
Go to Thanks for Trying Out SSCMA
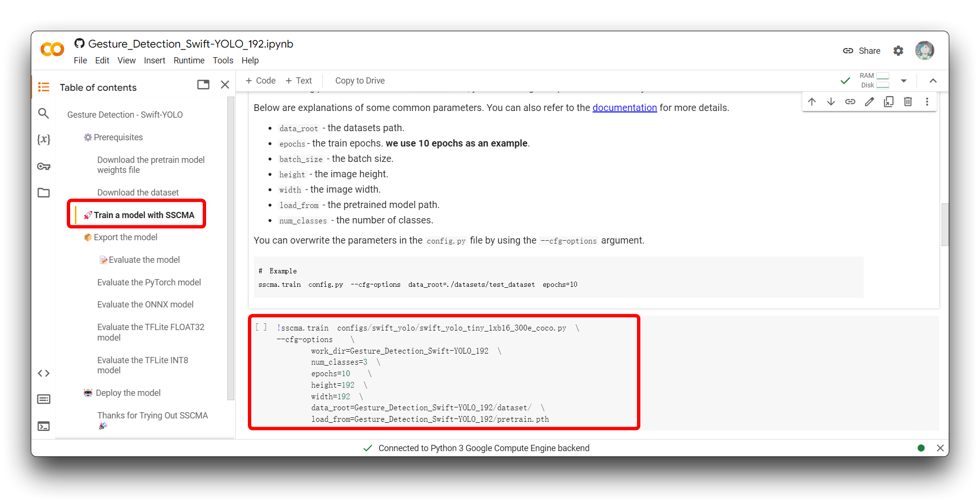click(152, 420)
